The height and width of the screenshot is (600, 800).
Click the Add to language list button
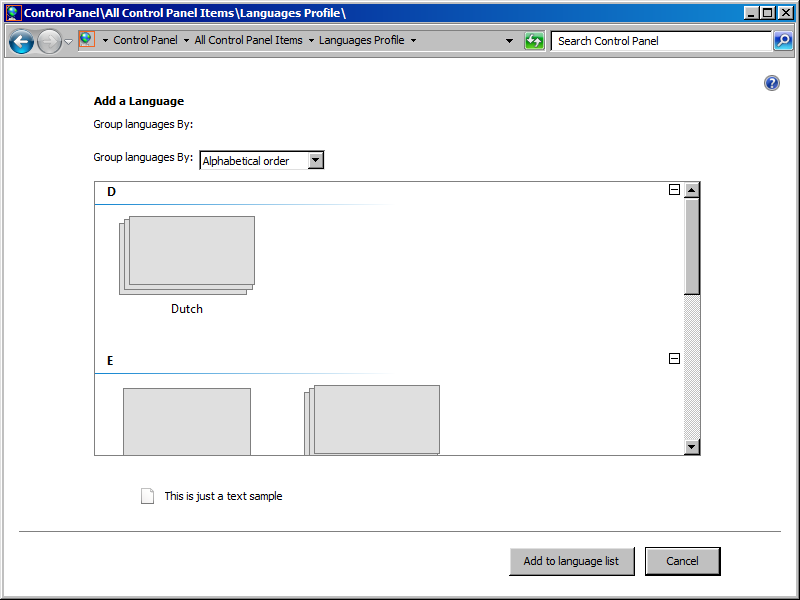pyautogui.click(x=572, y=561)
